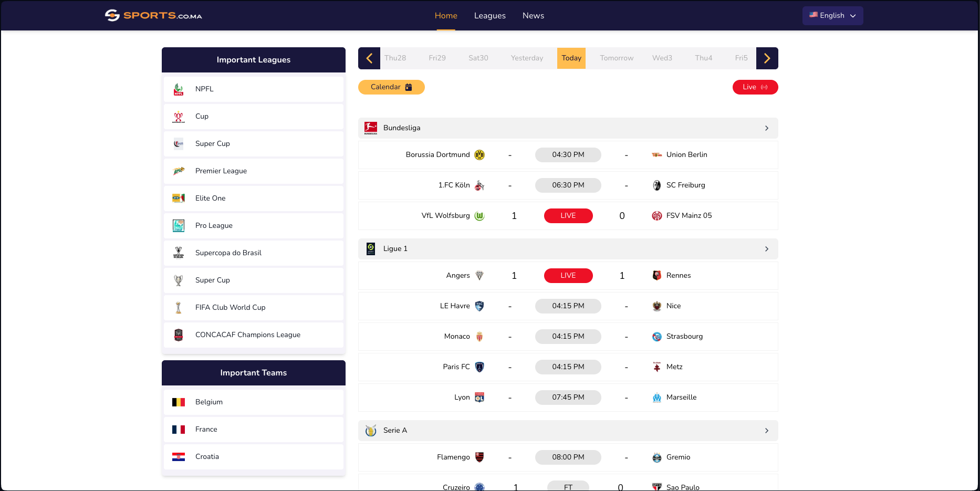Click the Elite One league logo
The height and width of the screenshot is (491, 980).
pyautogui.click(x=179, y=199)
